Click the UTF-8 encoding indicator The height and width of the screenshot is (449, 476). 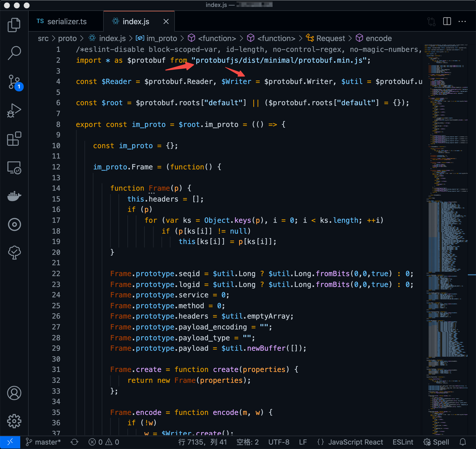pyautogui.click(x=278, y=442)
